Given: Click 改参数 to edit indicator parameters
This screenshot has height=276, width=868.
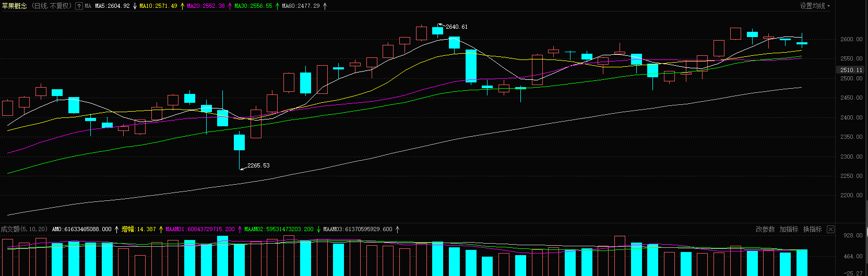Looking at the screenshot, I should click(765, 230).
